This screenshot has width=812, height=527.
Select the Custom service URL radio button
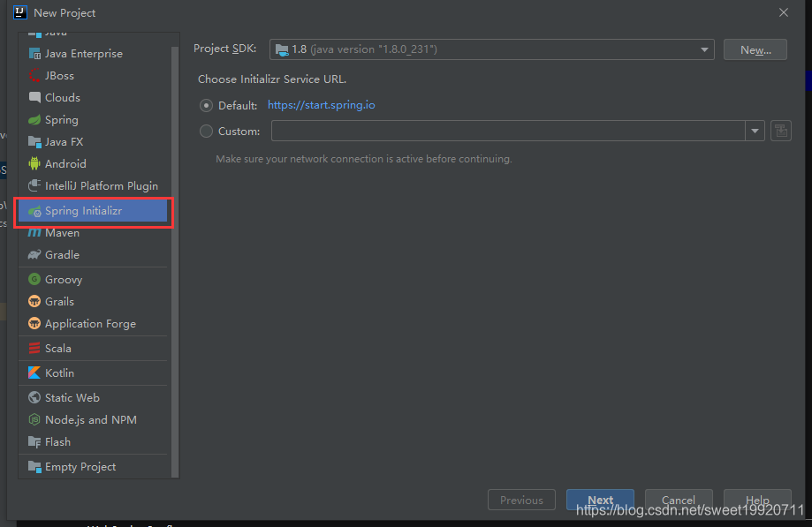(x=206, y=132)
